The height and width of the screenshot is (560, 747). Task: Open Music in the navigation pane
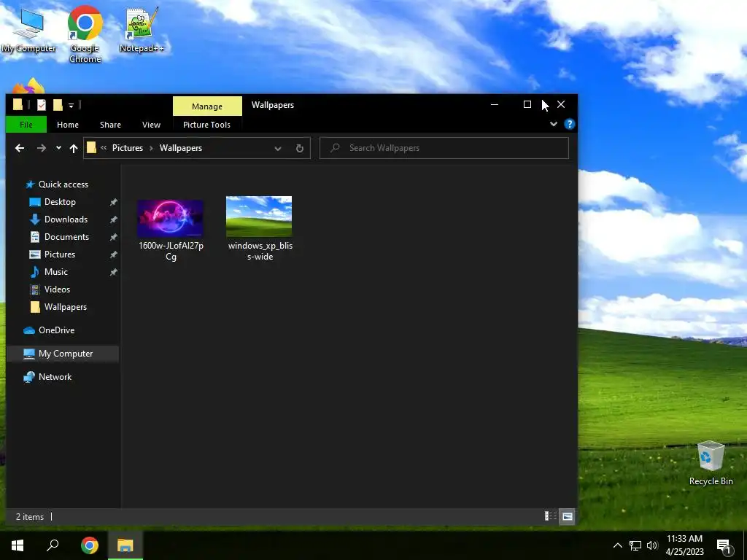55,272
